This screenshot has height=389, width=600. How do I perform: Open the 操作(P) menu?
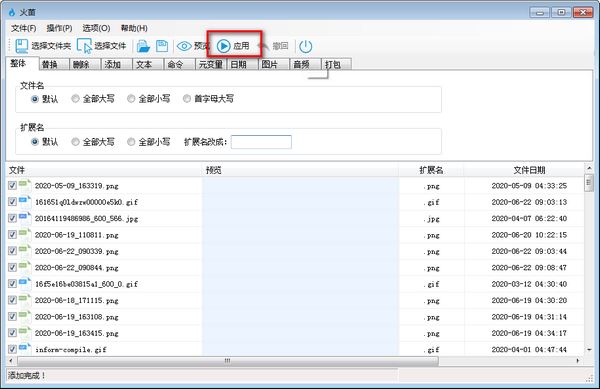[59, 28]
